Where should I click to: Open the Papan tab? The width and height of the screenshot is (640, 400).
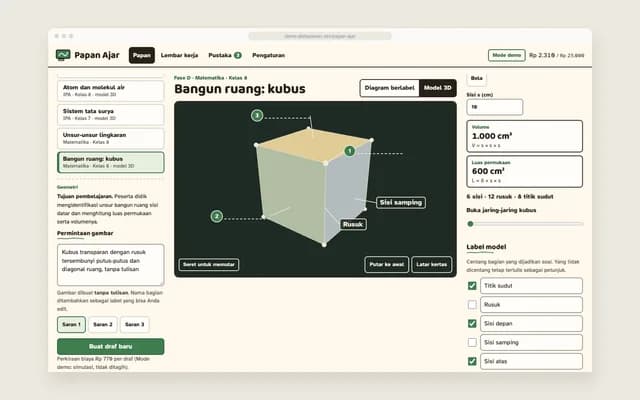tap(142, 55)
